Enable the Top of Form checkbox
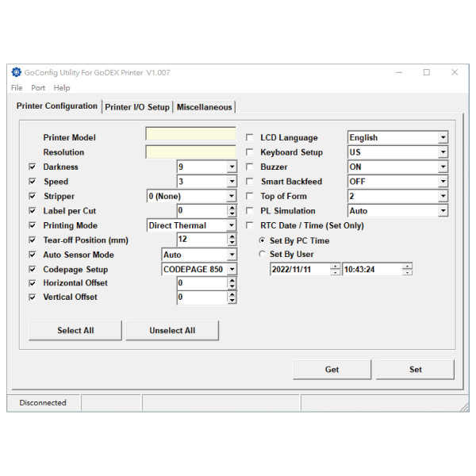This screenshot has height=476, width=476. pos(249,196)
